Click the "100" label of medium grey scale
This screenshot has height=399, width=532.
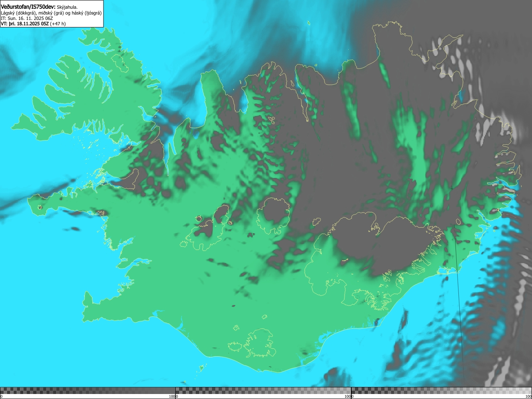pyautogui.click(x=347, y=397)
